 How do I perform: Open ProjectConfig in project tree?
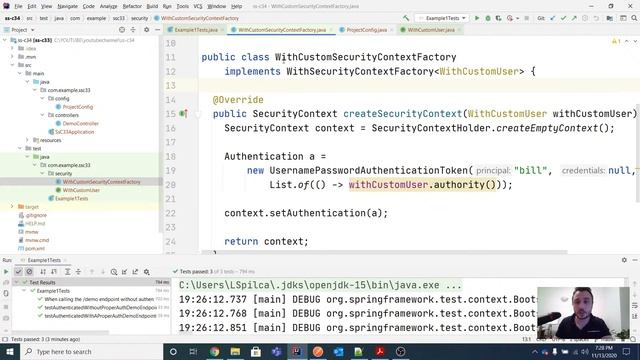click(x=78, y=107)
